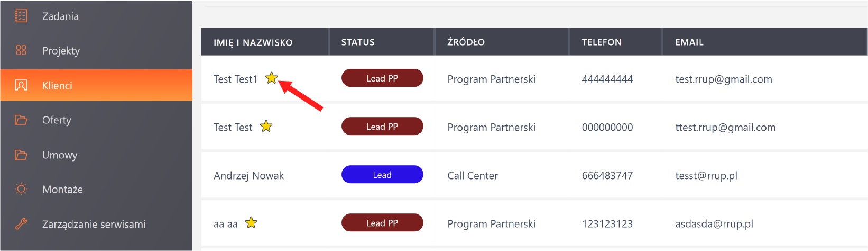
Task: Toggle the star next to Test Test1
Action: 271,78
